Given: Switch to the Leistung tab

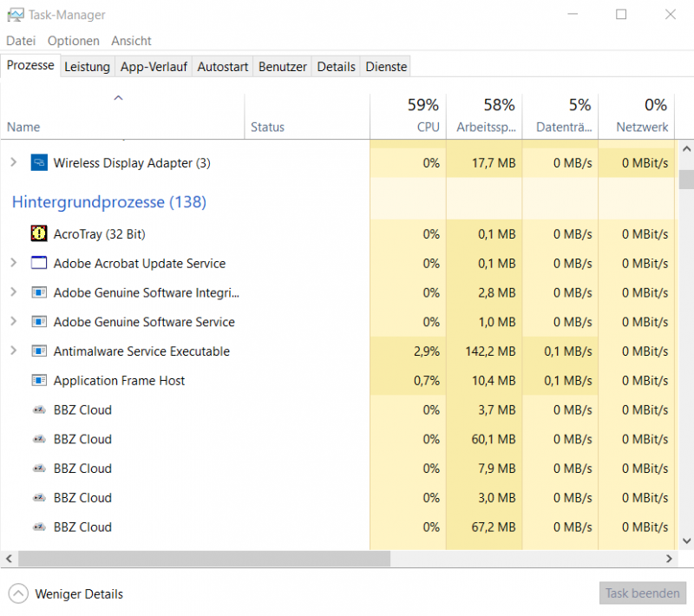Looking at the screenshot, I should tap(87, 66).
